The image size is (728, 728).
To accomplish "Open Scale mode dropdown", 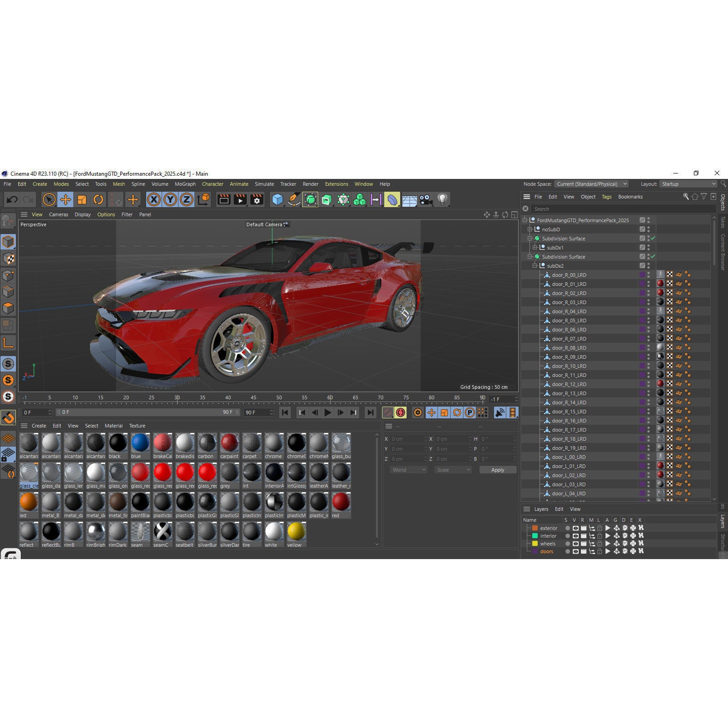I will pyautogui.click(x=453, y=470).
